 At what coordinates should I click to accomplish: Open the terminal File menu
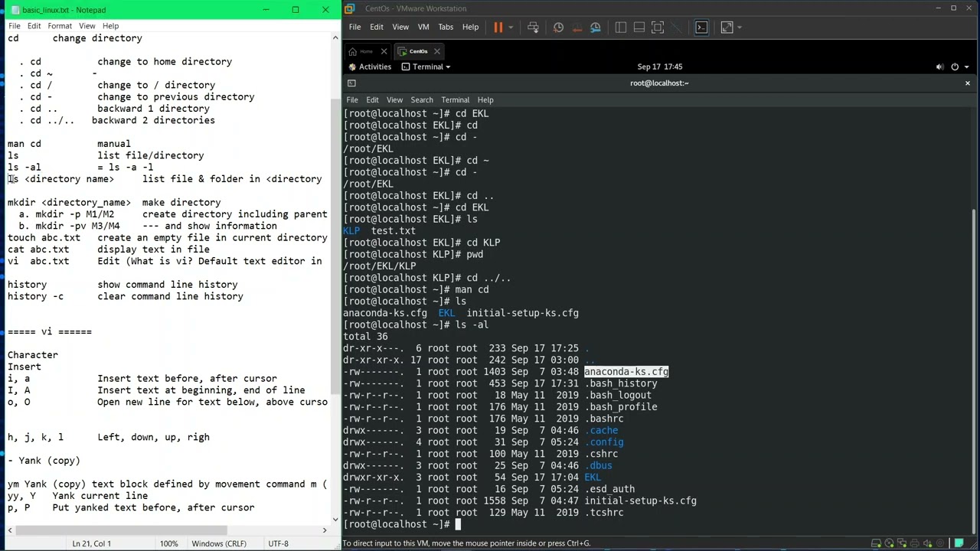coord(351,99)
